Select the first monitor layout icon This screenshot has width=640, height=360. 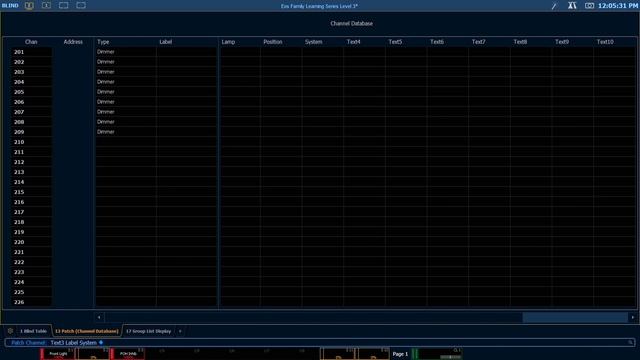pos(29,6)
